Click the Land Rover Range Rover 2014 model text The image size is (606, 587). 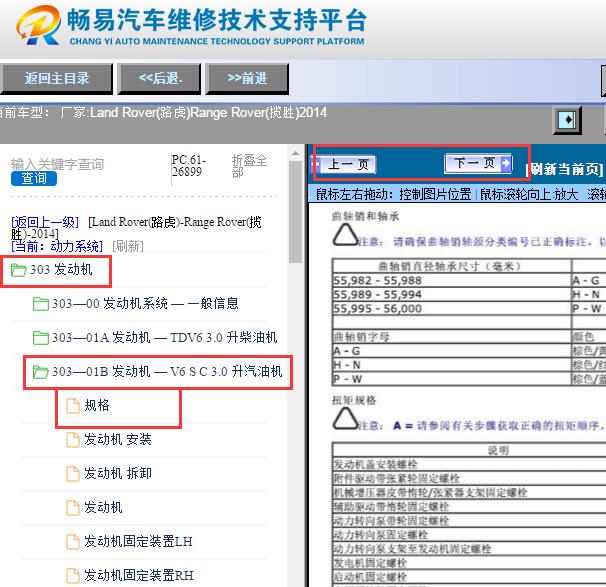coord(194,113)
